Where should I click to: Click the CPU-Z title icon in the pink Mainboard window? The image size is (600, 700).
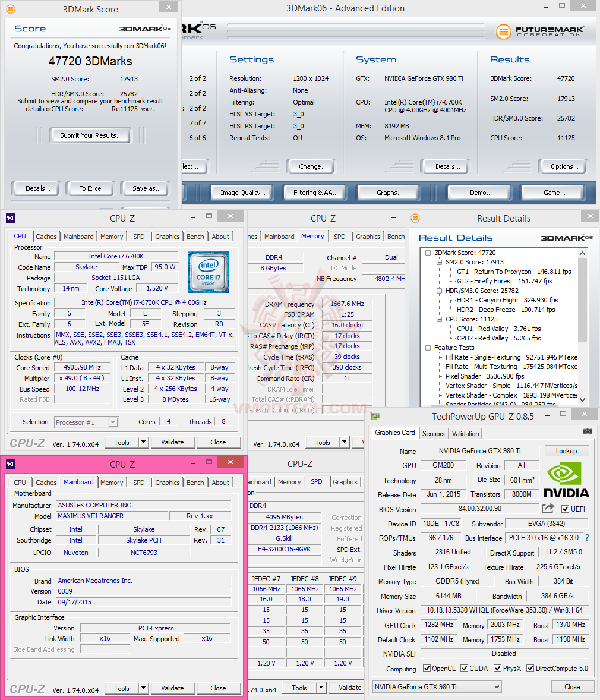pyautogui.click(x=11, y=464)
